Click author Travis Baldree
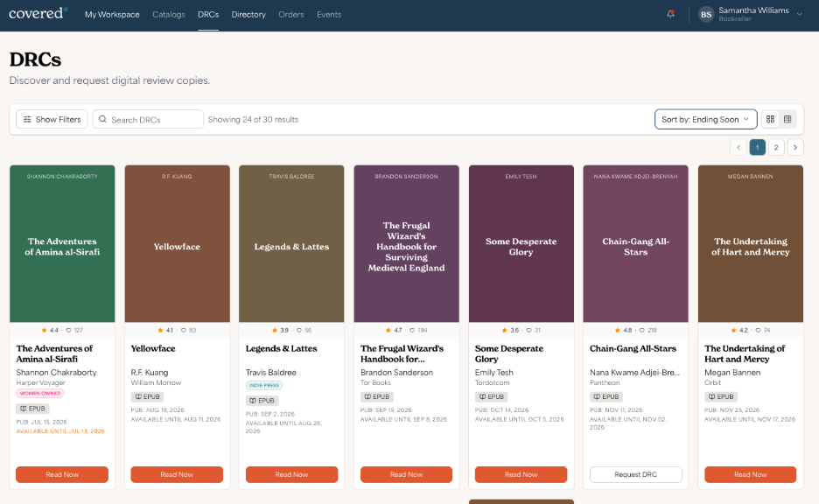 (x=270, y=373)
